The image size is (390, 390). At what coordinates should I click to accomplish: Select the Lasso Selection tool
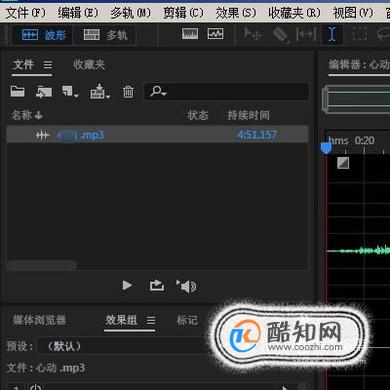click(x=383, y=34)
